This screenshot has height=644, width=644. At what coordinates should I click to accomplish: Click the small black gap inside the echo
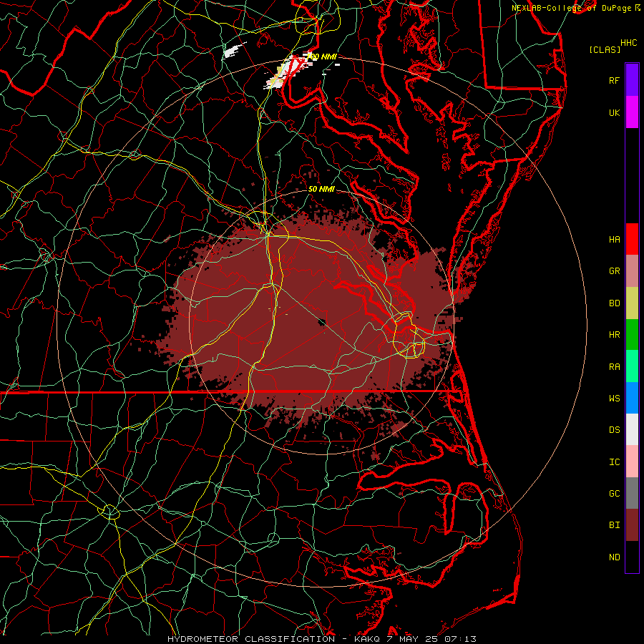[321, 322]
